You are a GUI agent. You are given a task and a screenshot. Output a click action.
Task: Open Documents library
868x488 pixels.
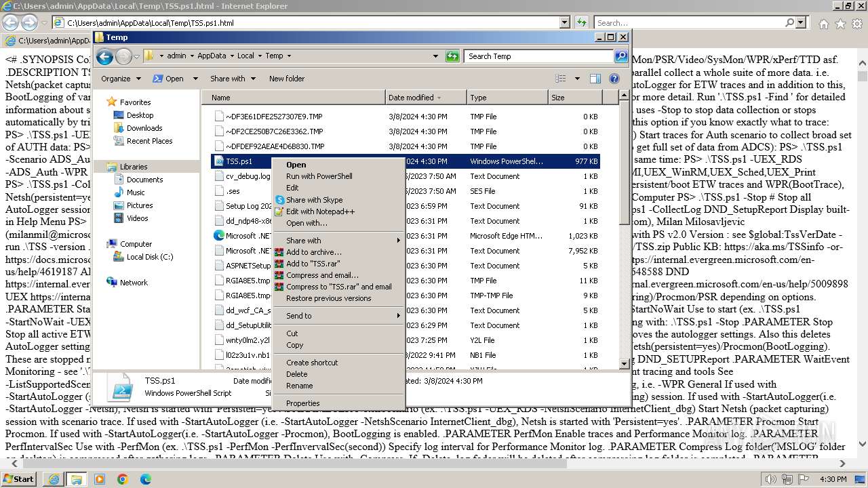pos(144,180)
